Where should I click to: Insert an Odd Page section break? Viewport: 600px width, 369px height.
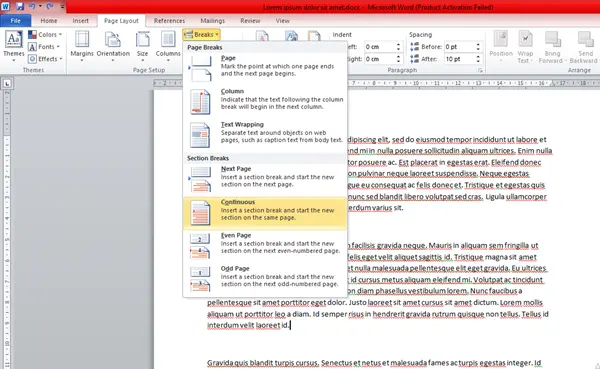[x=265, y=279]
